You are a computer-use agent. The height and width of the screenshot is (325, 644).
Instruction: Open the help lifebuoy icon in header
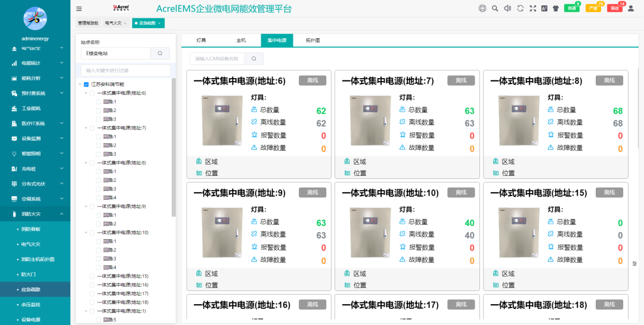482,8
